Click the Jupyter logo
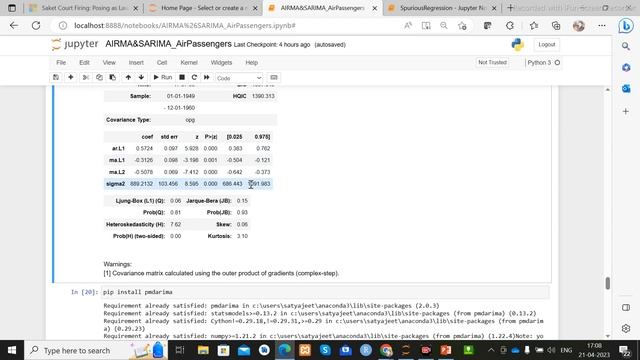This screenshot has width=640, height=360. pyautogui.click(x=75, y=44)
